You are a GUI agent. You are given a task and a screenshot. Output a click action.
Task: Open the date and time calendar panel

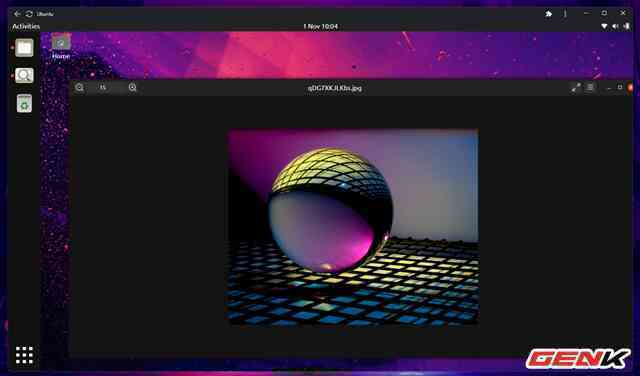coord(320,27)
